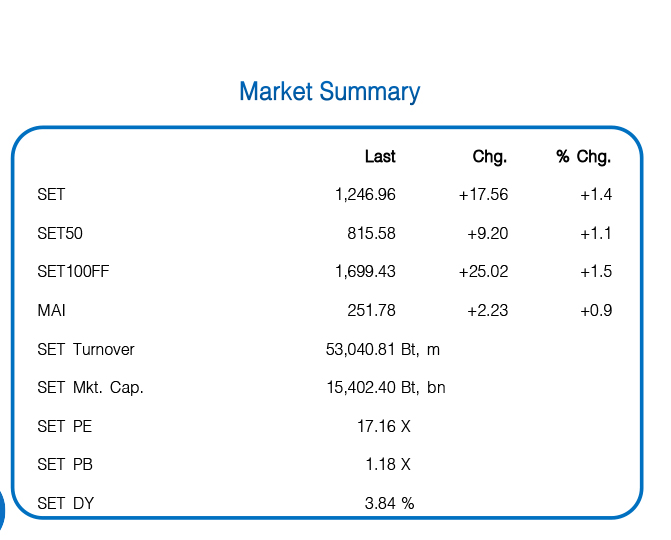This screenshot has height=540, width=671.
Task: Open the SET50 index row label
Action: click(x=60, y=234)
